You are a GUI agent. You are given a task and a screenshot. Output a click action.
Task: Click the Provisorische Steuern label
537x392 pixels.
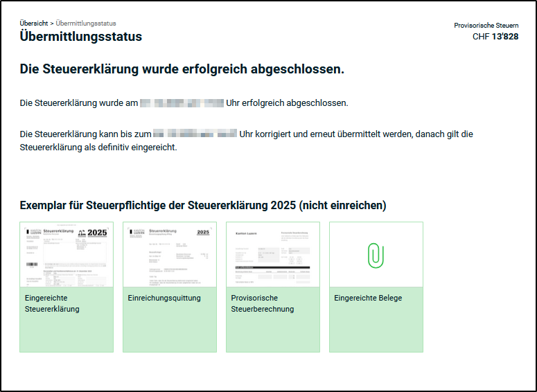pyautogui.click(x=486, y=26)
